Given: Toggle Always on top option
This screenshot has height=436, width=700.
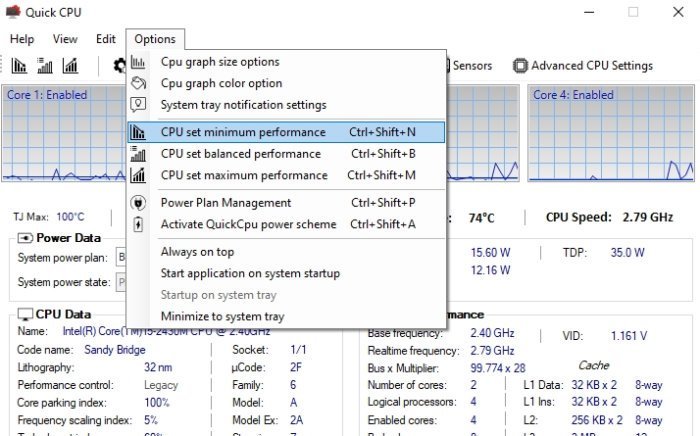Looking at the screenshot, I should (286, 252).
